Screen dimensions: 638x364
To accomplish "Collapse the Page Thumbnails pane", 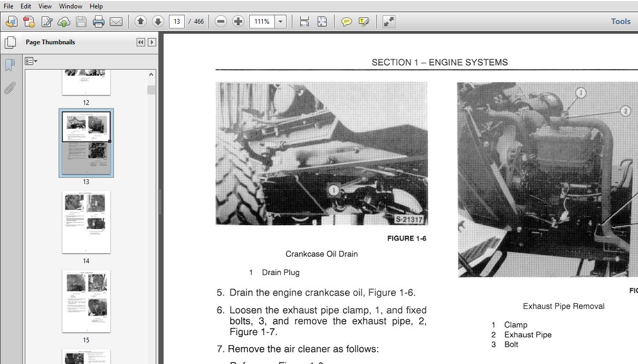I will pos(140,42).
